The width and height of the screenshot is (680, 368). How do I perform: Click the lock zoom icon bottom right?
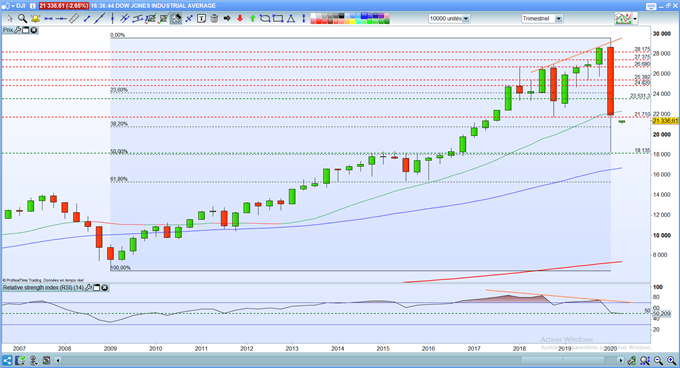click(x=632, y=360)
